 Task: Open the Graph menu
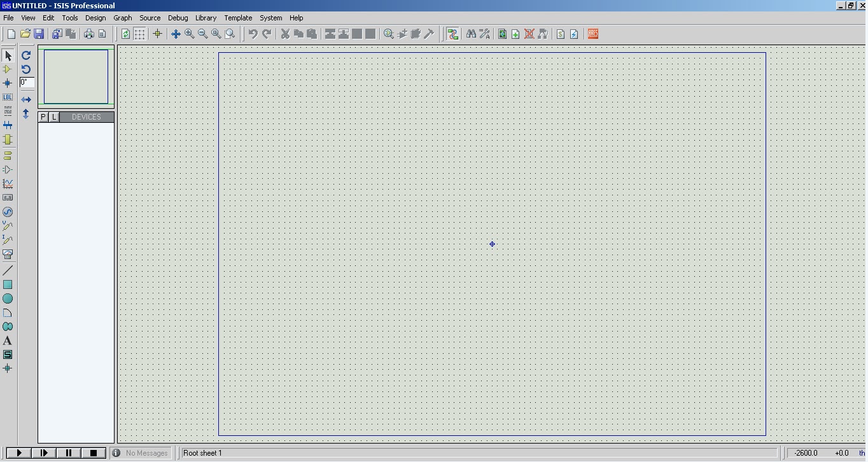pyautogui.click(x=123, y=18)
